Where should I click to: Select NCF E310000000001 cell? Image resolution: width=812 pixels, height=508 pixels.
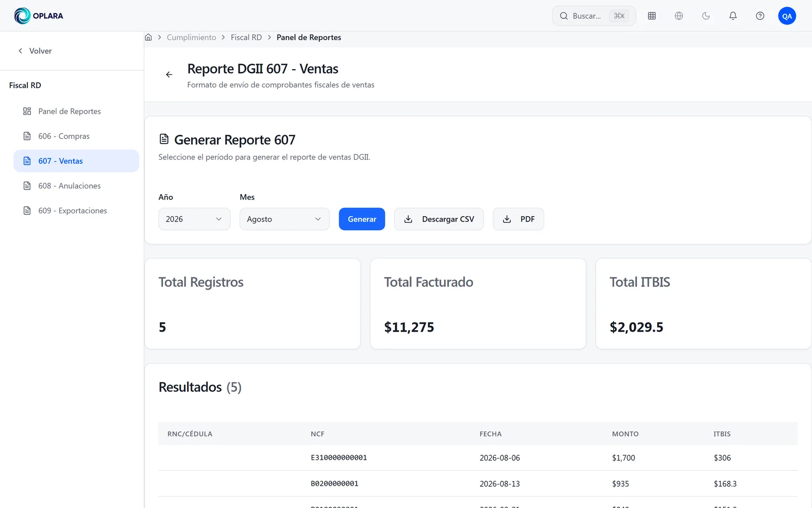pyautogui.click(x=339, y=458)
